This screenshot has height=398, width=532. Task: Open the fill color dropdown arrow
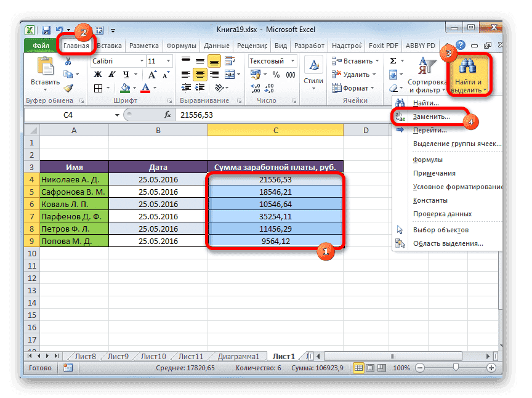[x=134, y=87]
